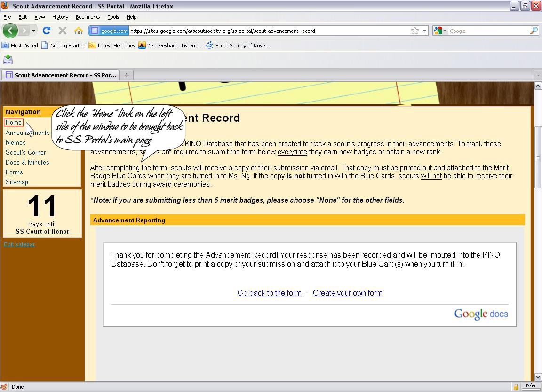Viewport: 542px width, 392px height.
Task: Click the vertical scrollbar down arrow
Action: coord(538,377)
